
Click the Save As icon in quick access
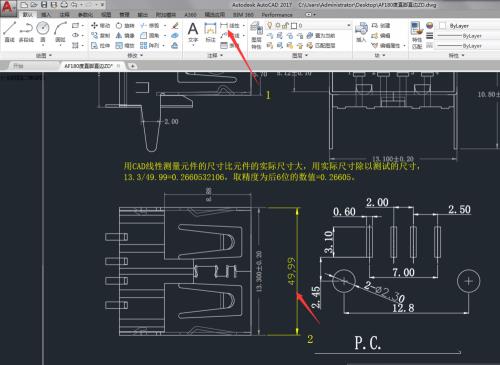coord(54,5)
